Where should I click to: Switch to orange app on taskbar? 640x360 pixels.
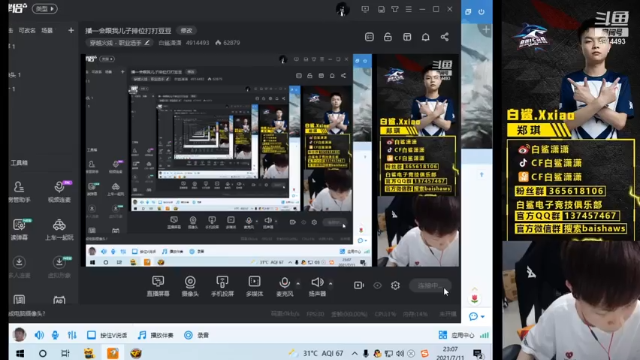click(113, 353)
